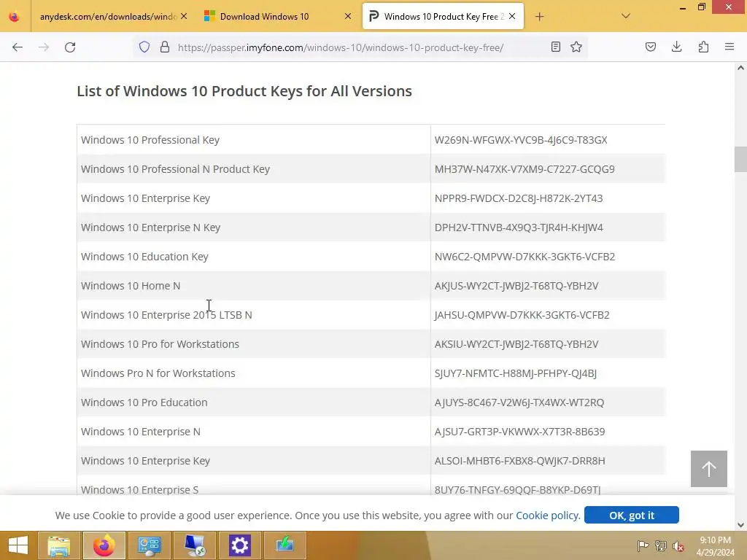Reload the current page
The width and height of the screenshot is (747, 560).
pos(70,47)
